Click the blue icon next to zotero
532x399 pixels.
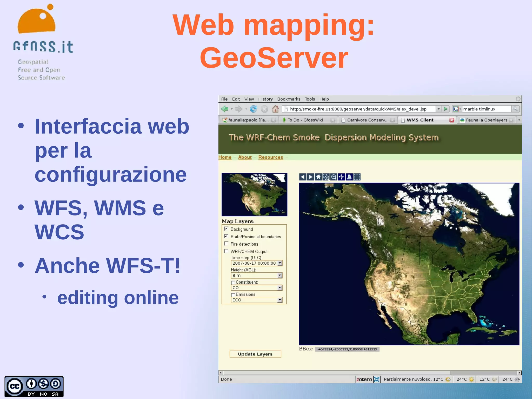(x=377, y=380)
